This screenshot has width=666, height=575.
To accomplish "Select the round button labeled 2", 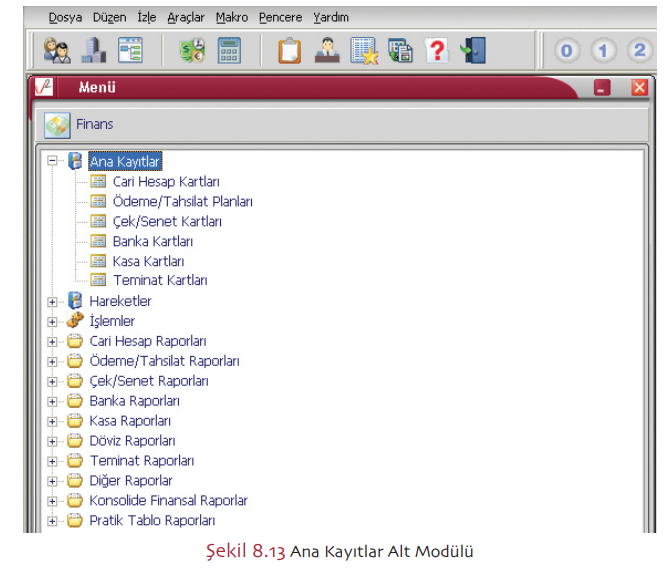I will (x=639, y=50).
